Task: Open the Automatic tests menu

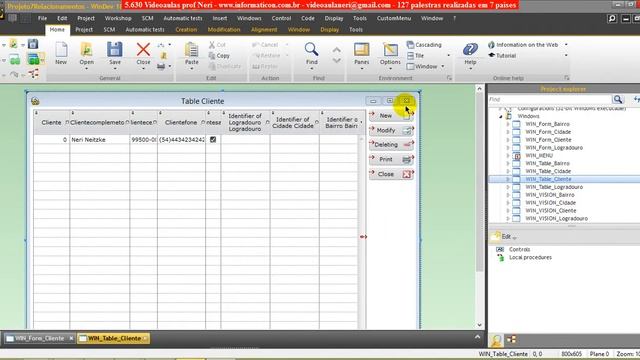Action: (x=182, y=18)
